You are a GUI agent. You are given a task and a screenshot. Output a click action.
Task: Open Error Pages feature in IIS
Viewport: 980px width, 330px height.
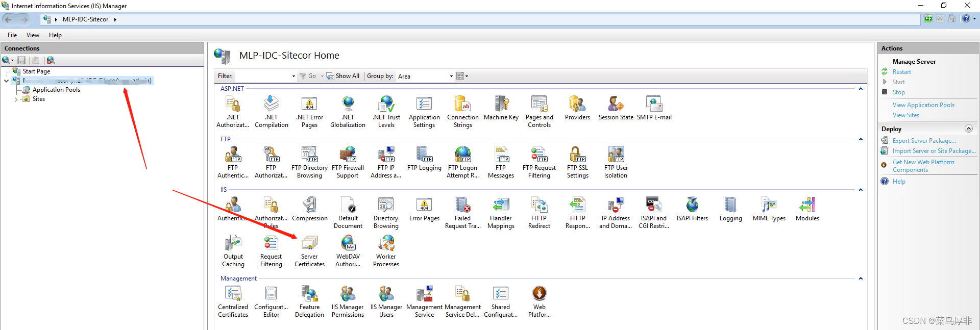point(424,209)
